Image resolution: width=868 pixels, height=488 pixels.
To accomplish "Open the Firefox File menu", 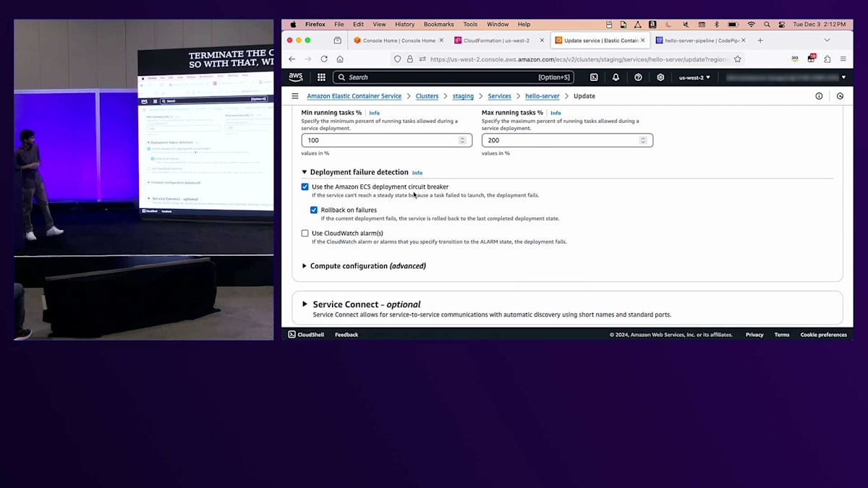I will (x=339, y=25).
